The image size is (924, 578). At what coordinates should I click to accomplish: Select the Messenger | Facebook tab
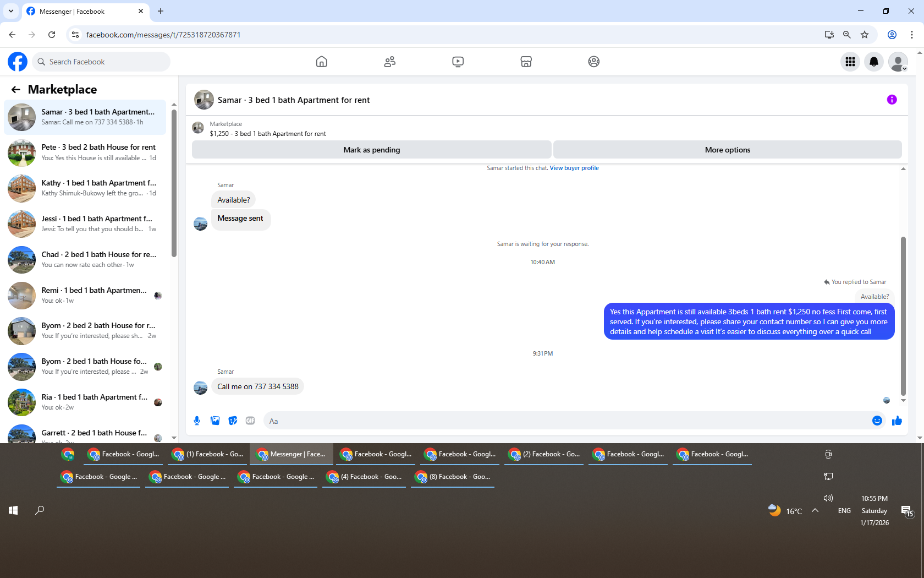(x=85, y=11)
